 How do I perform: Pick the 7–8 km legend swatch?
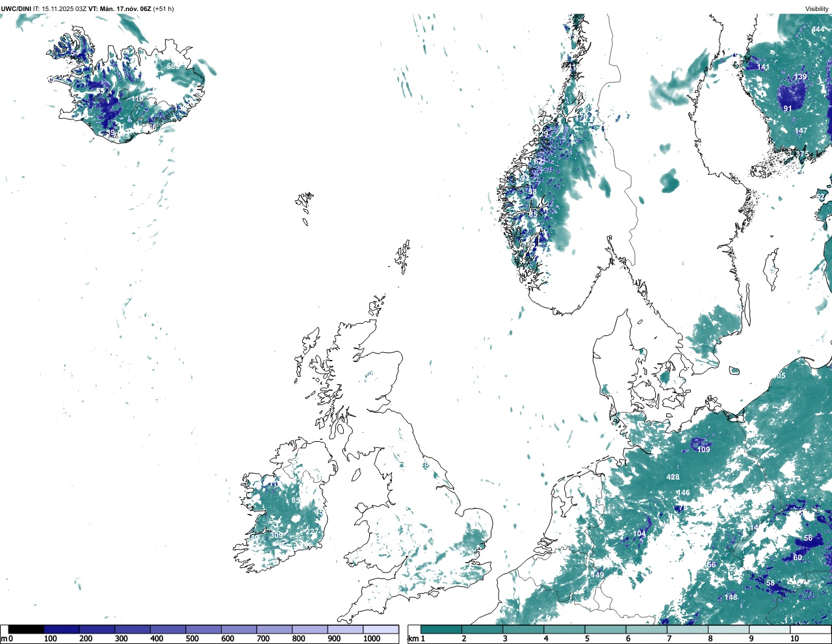click(x=687, y=630)
